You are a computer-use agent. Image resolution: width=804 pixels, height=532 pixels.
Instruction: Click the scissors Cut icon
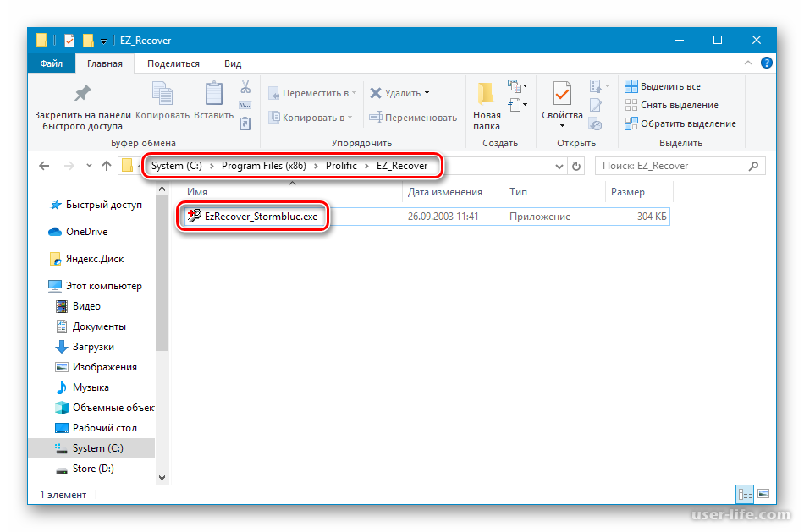tap(245, 86)
